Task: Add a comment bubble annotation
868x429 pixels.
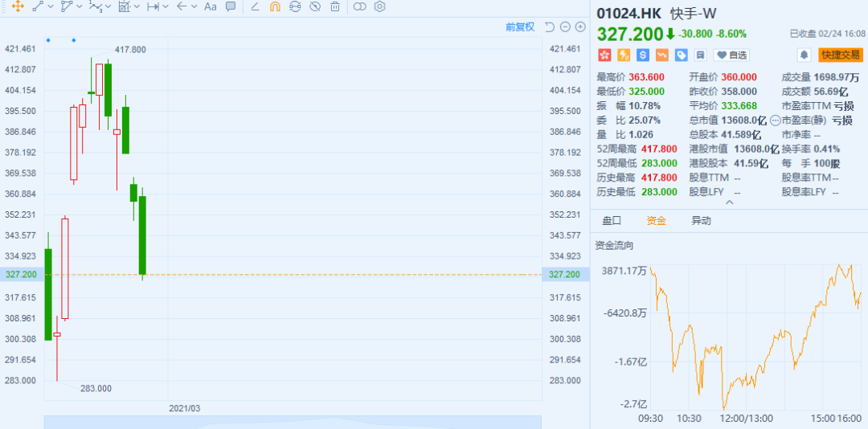Action: [231, 6]
